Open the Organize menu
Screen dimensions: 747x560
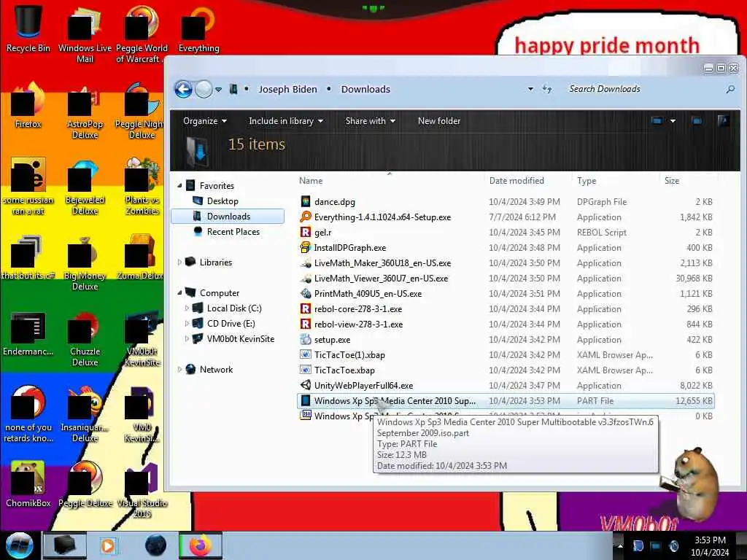pos(204,121)
